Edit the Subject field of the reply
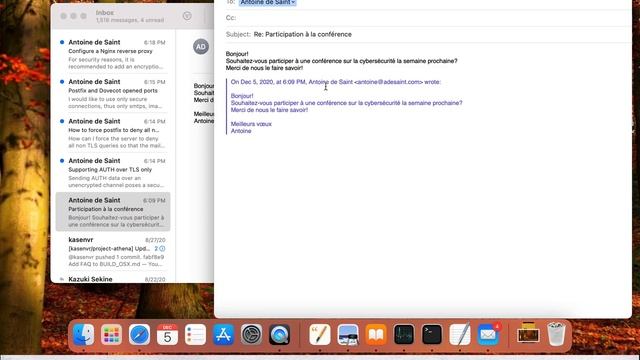The height and width of the screenshot is (360, 640). point(442,34)
